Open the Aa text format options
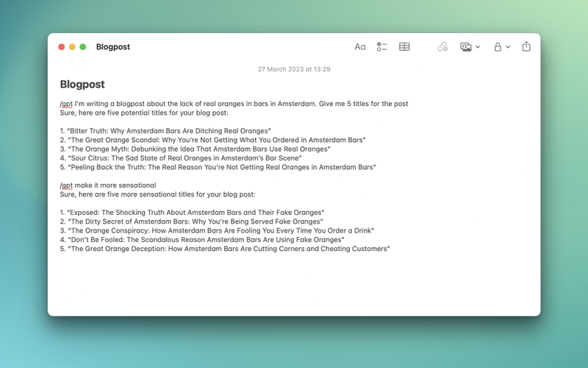588x368 pixels. [359, 47]
